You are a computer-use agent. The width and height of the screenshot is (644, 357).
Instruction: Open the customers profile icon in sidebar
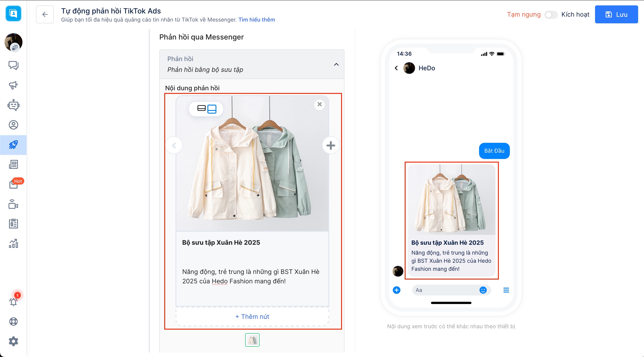point(13,125)
